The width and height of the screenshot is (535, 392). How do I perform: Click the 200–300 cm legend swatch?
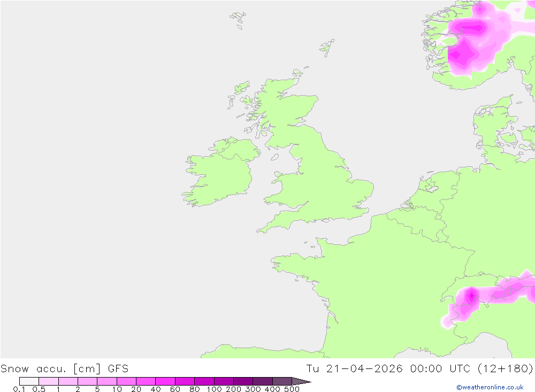(x=243, y=381)
